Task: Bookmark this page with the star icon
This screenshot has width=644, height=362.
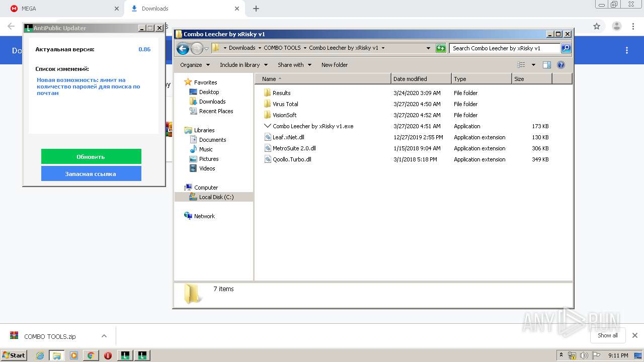Action: [597, 26]
